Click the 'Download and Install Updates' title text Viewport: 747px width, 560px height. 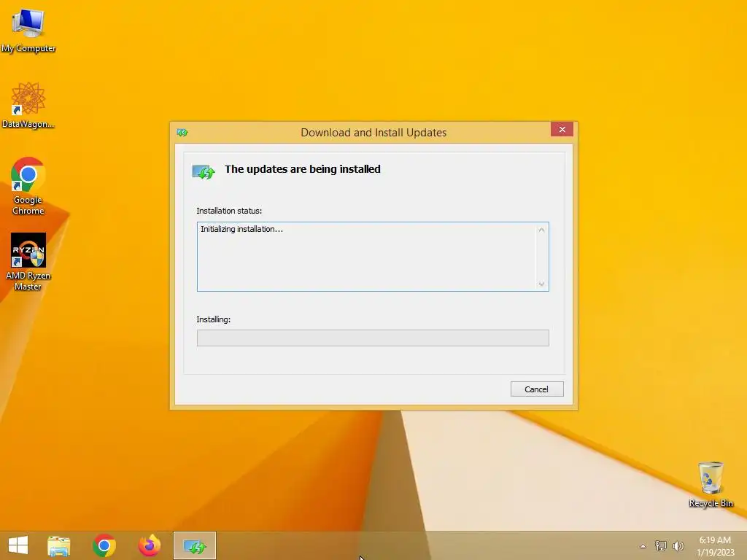[x=373, y=133]
